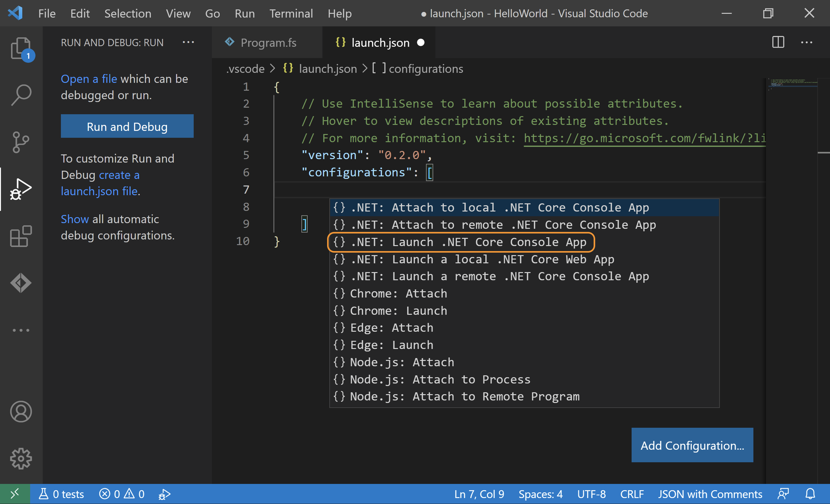This screenshot has height=504, width=830.
Task: Select .NET: Launch .NET Core Console App
Action: click(x=461, y=242)
